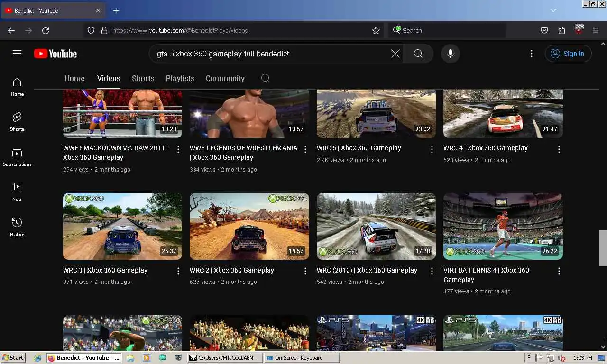Open options for WRC 4 video
The width and height of the screenshot is (607, 364).
559,149
